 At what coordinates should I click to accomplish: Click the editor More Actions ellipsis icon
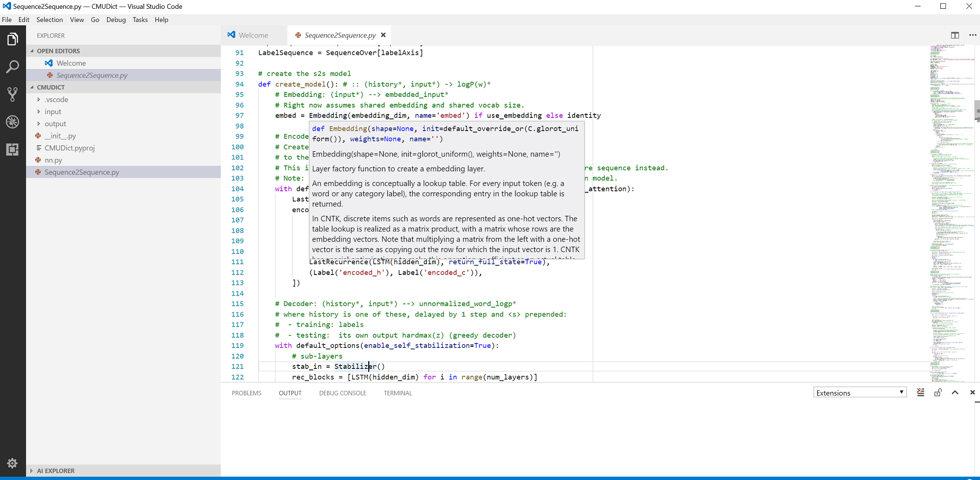(973, 35)
